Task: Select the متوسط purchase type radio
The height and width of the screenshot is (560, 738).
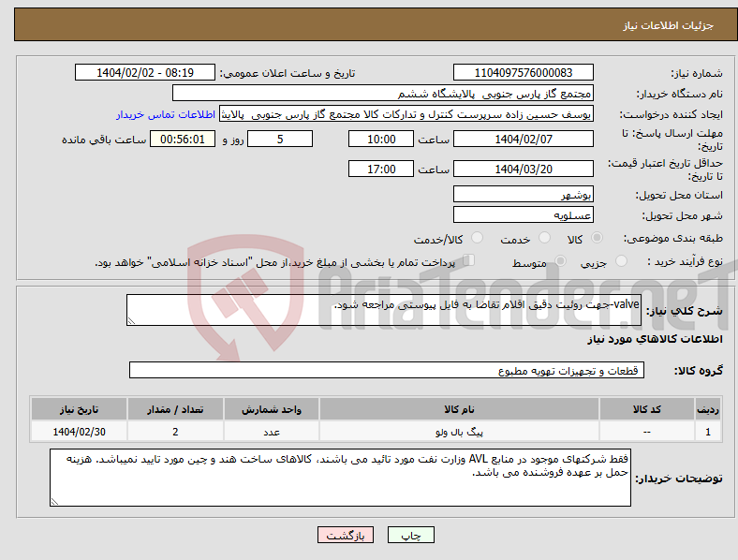Action: (561, 260)
